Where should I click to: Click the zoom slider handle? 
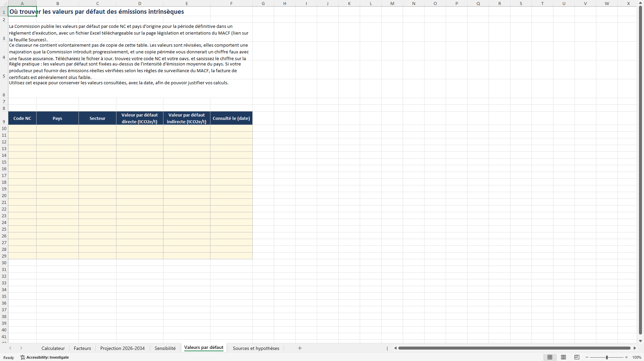tap(607, 357)
